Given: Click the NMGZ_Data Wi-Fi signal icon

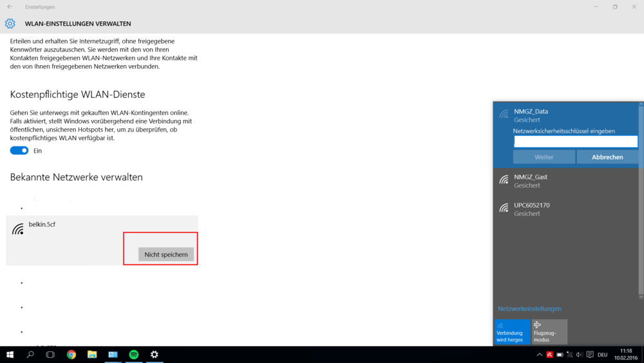Looking at the screenshot, I should click(504, 114).
